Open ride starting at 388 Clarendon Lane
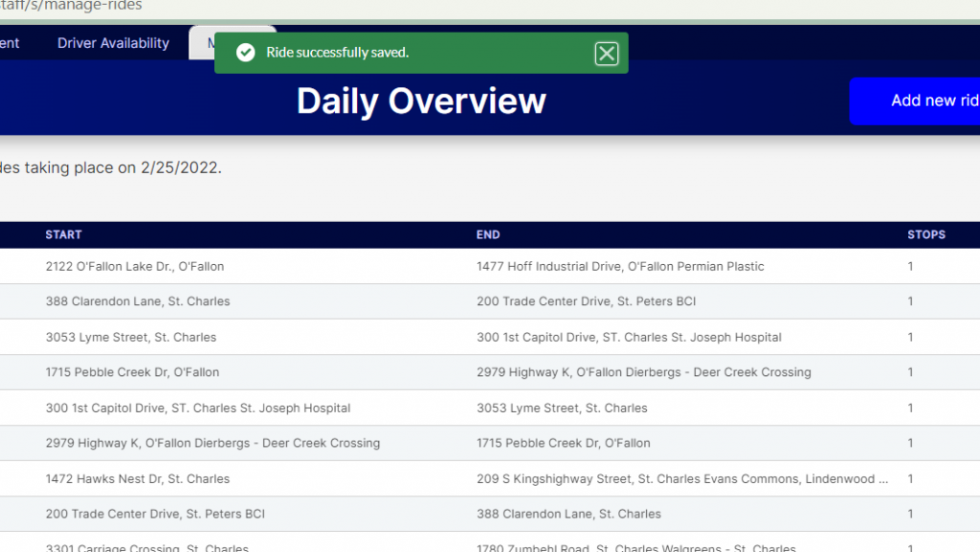Screen dimensions: 980x552 138,301
